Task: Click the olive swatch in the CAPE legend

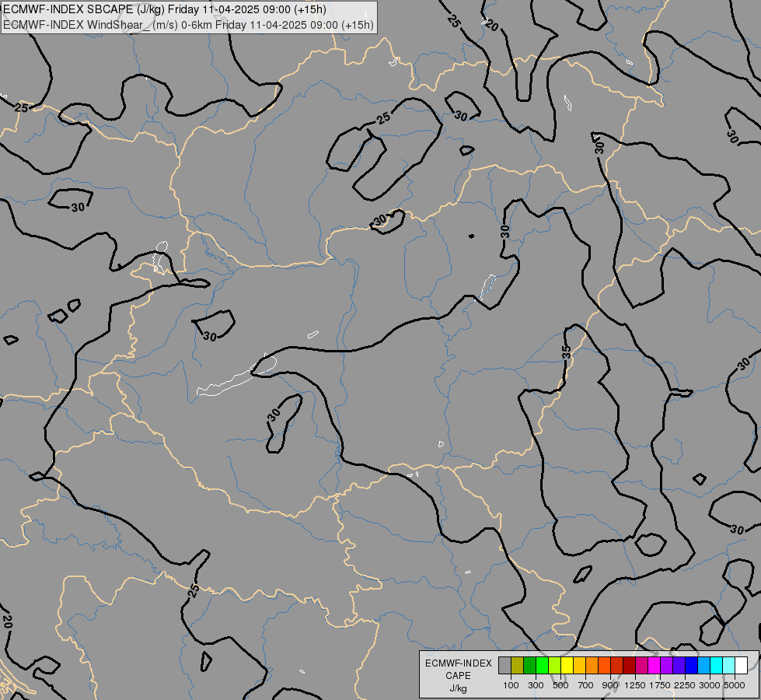Action: [x=518, y=666]
